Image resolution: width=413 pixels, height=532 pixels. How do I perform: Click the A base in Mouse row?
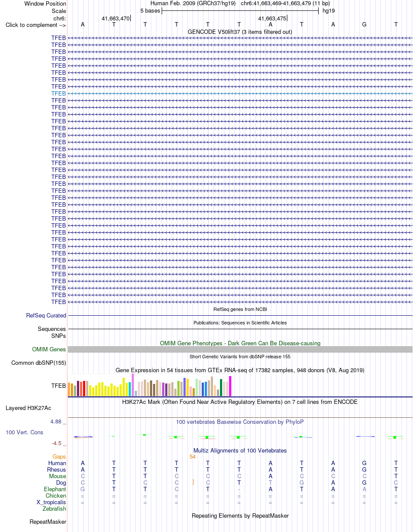point(270,476)
